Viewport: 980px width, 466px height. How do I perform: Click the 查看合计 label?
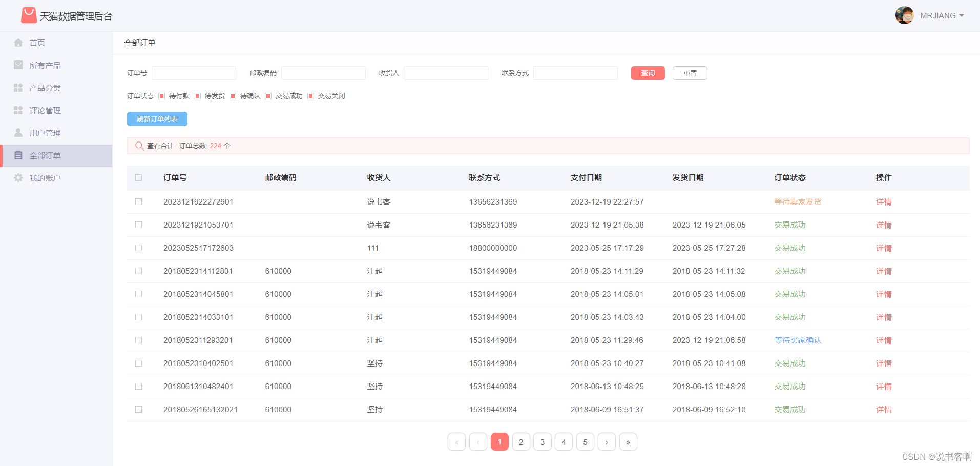coord(160,146)
